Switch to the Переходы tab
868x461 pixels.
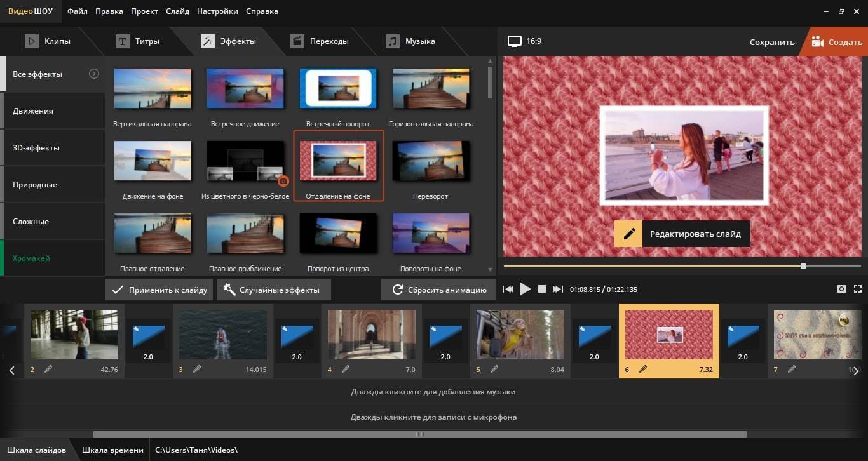320,41
